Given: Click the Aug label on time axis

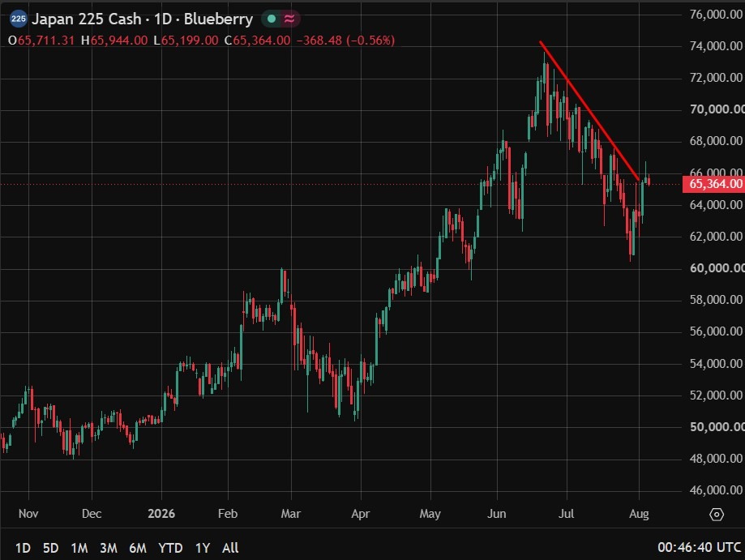Looking at the screenshot, I should [639, 514].
